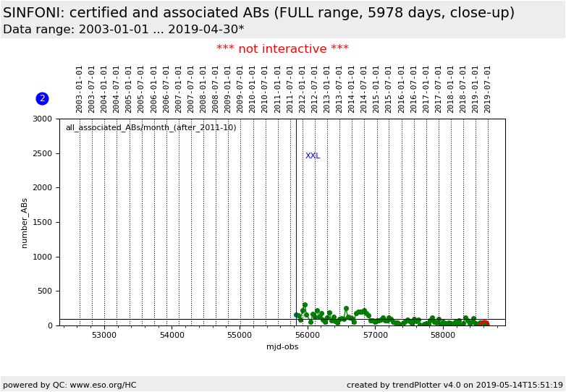Click the 1500 y-axis tick label

(x=42, y=222)
